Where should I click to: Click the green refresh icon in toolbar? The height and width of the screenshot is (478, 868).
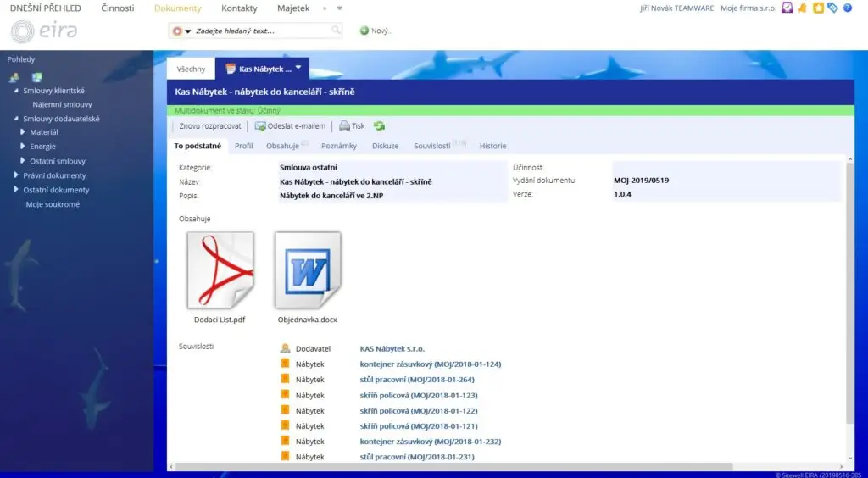[x=379, y=126]
